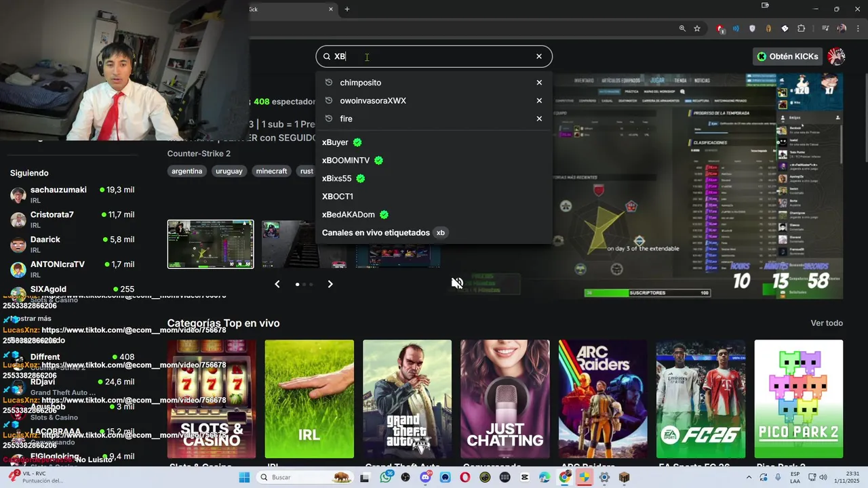868x488 pixels.
Task: Remove 'chimposito' from the recent searches
Action: pos(539,83)
